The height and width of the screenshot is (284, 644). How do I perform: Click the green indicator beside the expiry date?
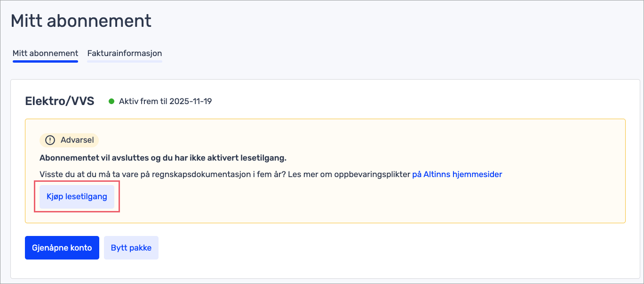[112, 101]
